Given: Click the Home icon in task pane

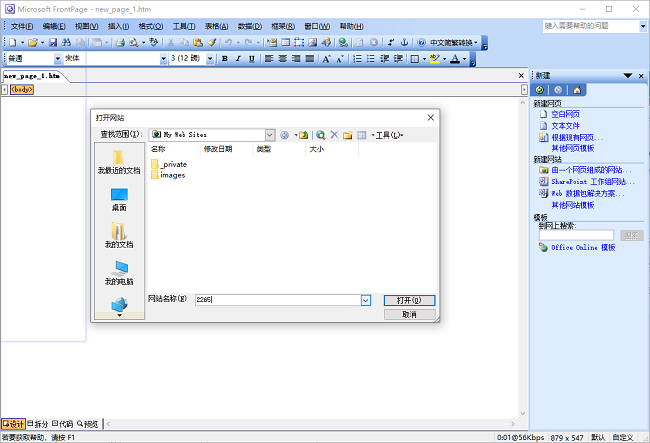Looking at the screenshot, I should pyautogui.click(x=578, y=90).
